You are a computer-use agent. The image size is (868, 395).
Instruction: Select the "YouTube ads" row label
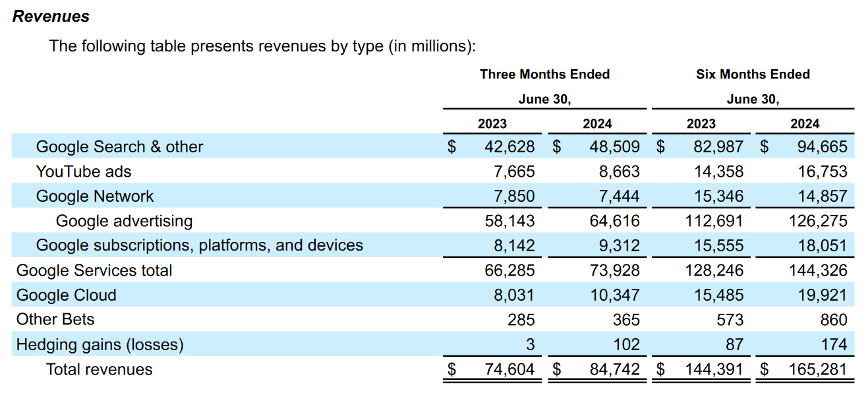tap(84, 171)
